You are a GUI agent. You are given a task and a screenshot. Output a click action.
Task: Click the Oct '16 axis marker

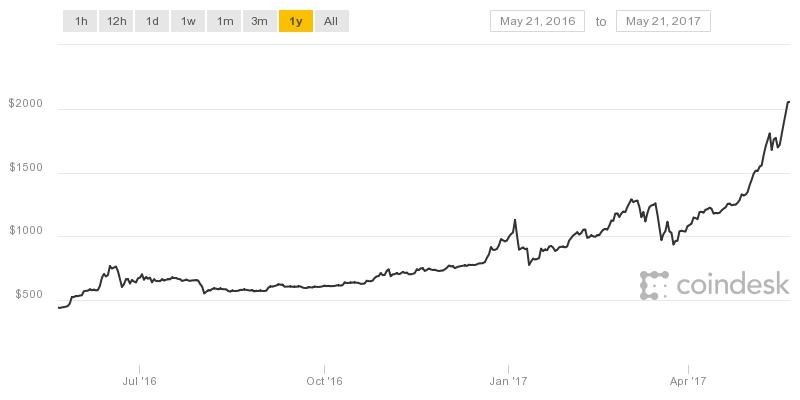tap(324, 380)
